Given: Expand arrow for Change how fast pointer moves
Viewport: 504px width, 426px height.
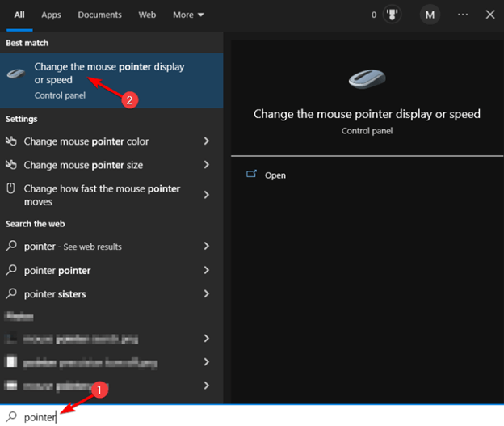Looking at the screenshot, I should (x=207, y=195).
